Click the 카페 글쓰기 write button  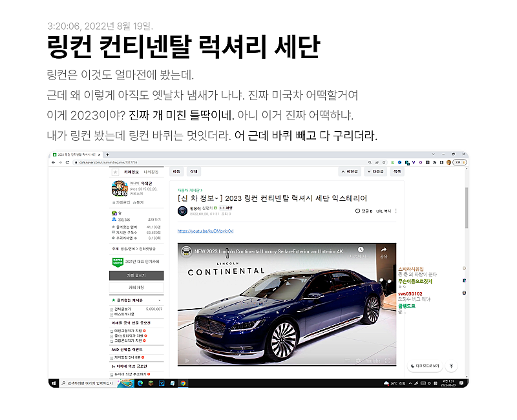(136, 275)
